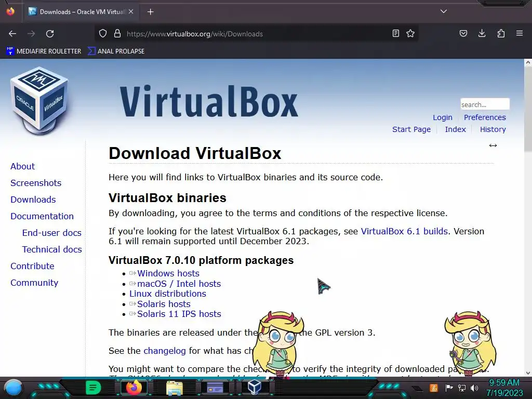Image resolution: width=532 pixels, height=399 pixels.
Task: Open Technical docs in the sidebar
Action: click(52, 250)
